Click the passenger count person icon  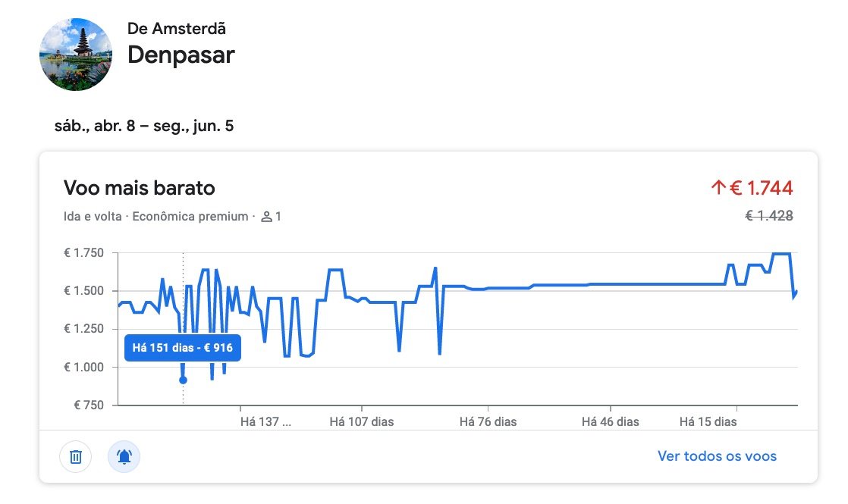(x=266, y=217)
